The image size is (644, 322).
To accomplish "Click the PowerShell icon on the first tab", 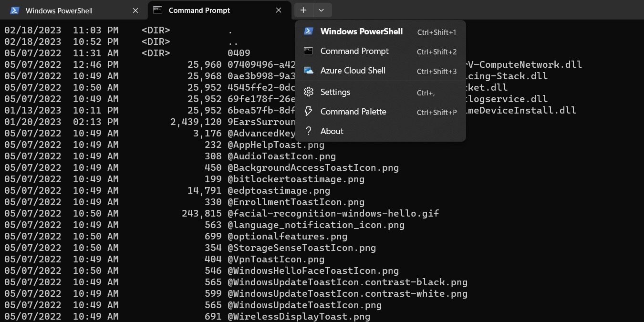I will (x=15, y=10).
